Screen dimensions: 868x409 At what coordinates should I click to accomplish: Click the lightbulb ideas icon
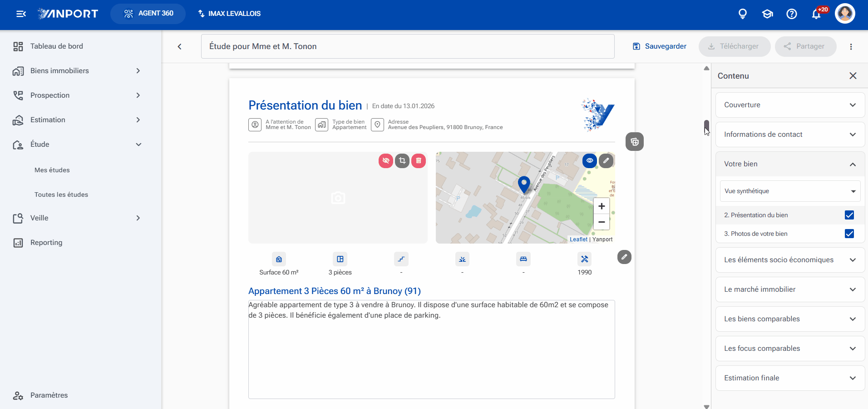click(x=743, y=14)
